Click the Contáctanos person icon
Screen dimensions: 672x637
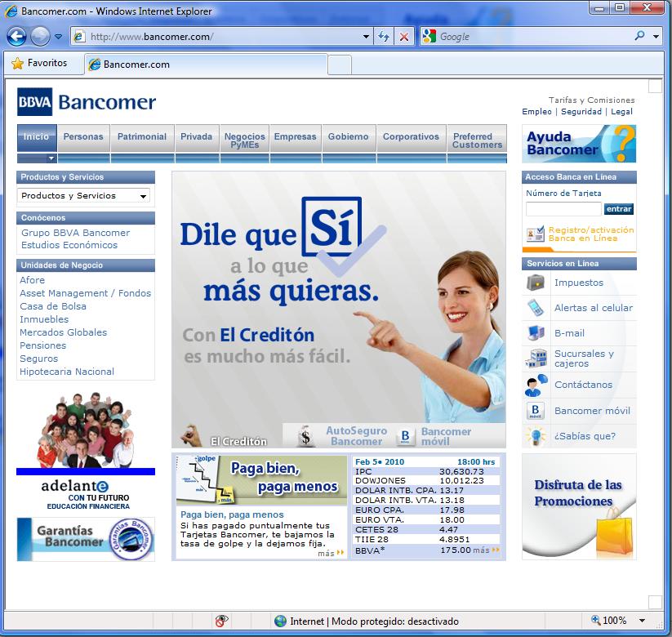pos(536,385)
